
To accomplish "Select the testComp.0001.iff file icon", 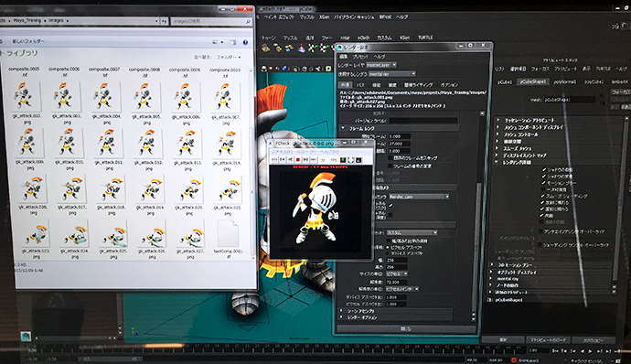I will [228, 232].
